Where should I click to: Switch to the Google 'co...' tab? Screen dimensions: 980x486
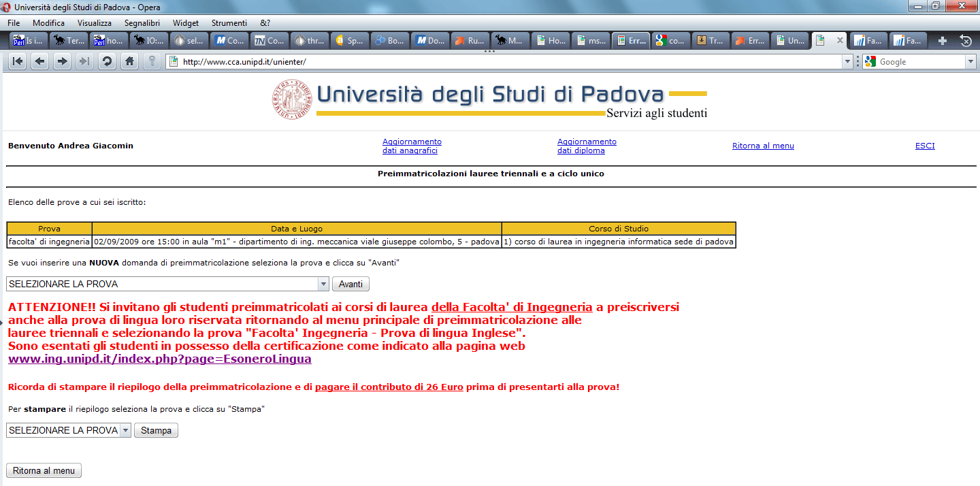point(671,41)
